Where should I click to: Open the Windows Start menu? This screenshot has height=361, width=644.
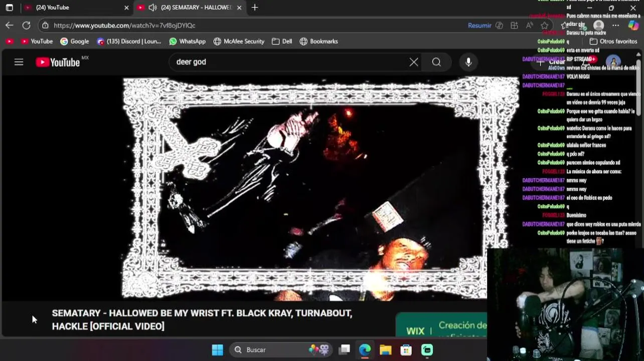217,350
